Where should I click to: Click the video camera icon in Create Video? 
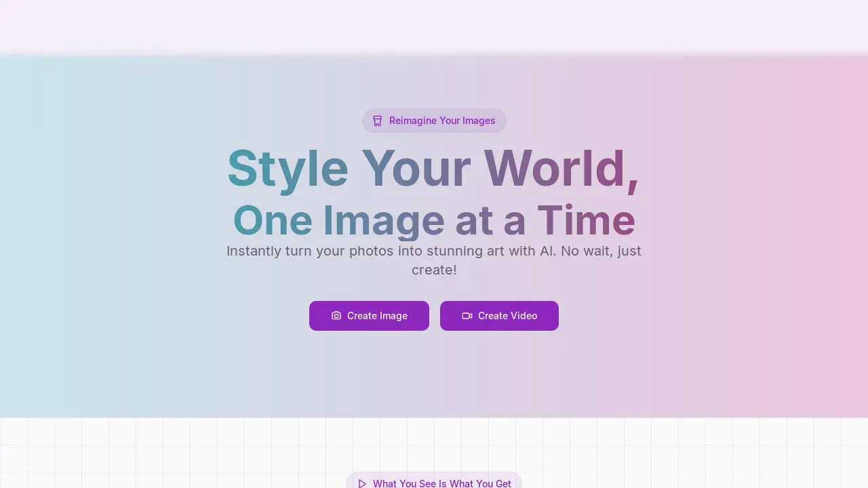467,316
